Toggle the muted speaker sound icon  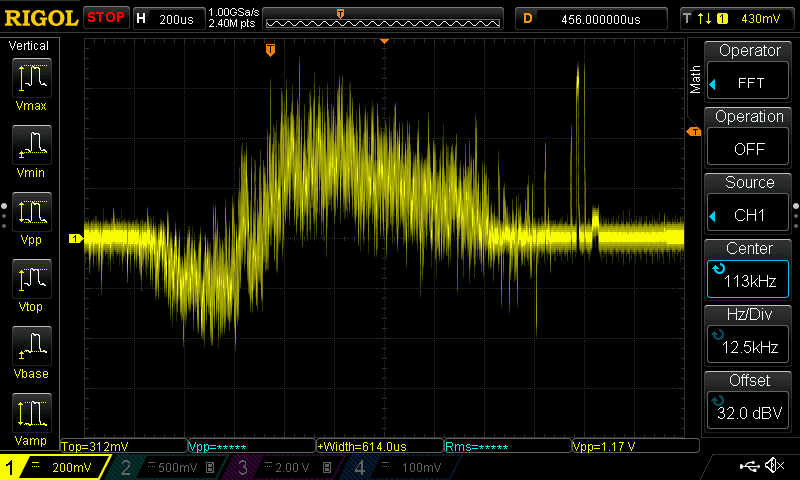point(774,465)
